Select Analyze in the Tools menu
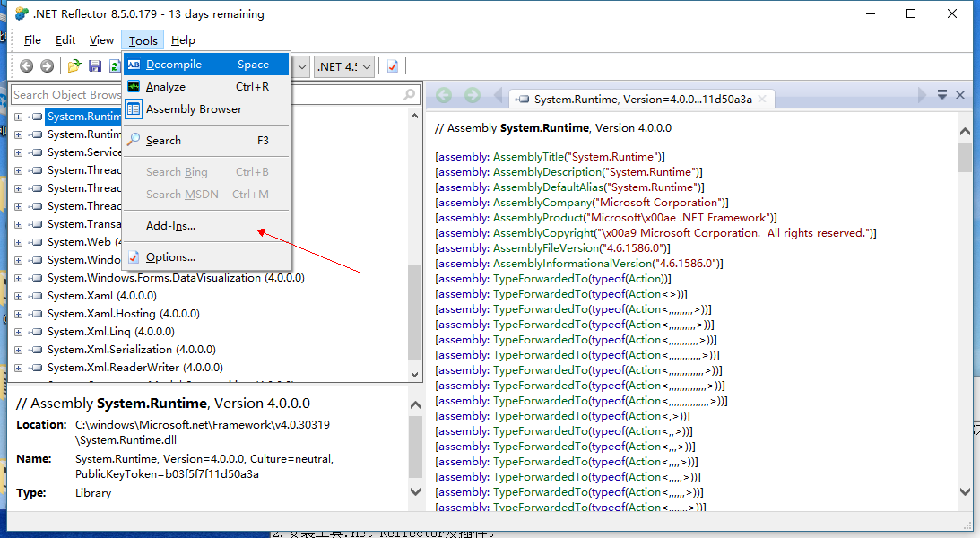 (x=165, y=87)
